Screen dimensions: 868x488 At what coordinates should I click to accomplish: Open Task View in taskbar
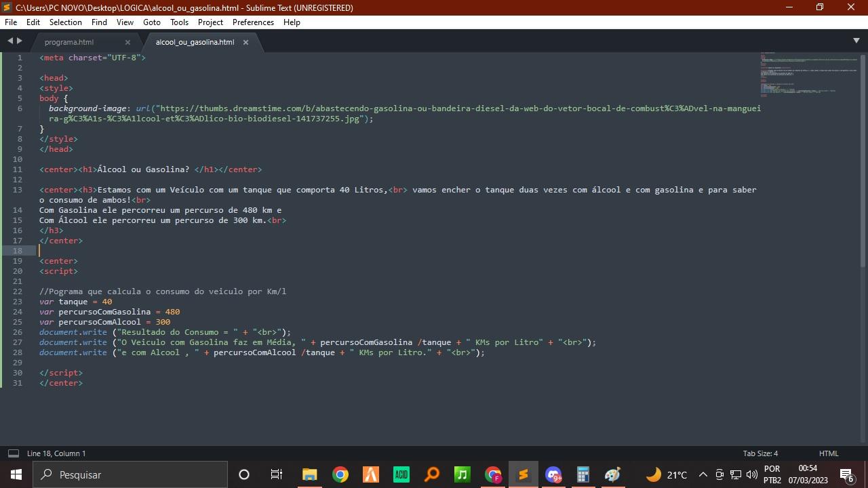(x=276, y=474)
